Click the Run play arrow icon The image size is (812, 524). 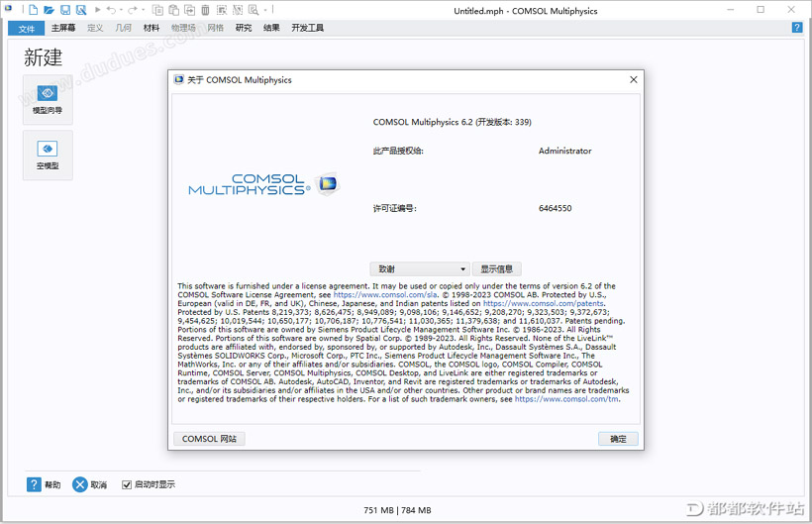point(97,9)
